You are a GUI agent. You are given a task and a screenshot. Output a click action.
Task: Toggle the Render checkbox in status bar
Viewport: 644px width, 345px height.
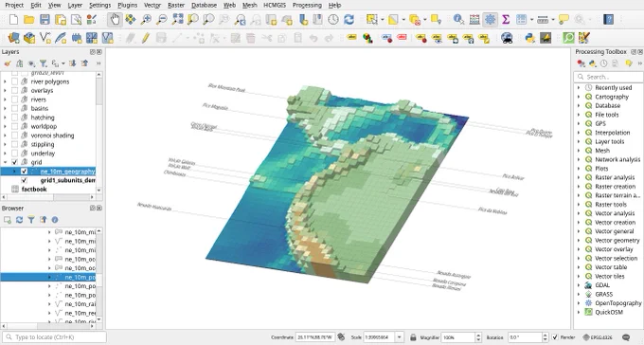click(x=555, y=337)
